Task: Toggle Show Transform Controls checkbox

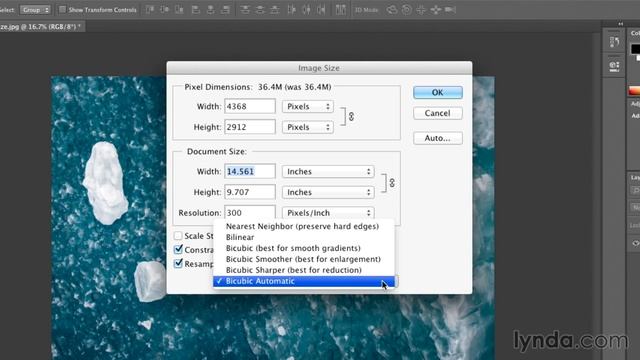Action: (x=62, y=9)
